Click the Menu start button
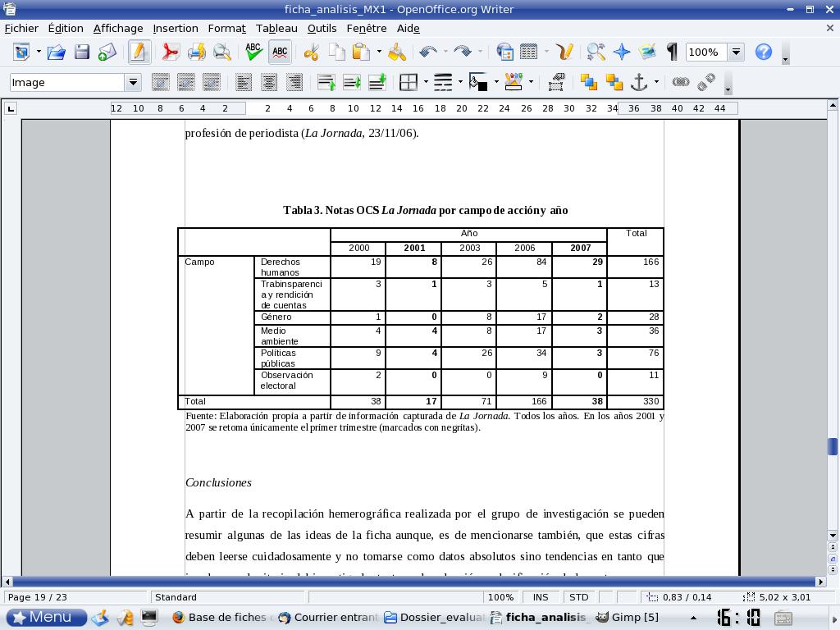Image resolution: width=840 pixels, height=630 pixels. (46, 617)
